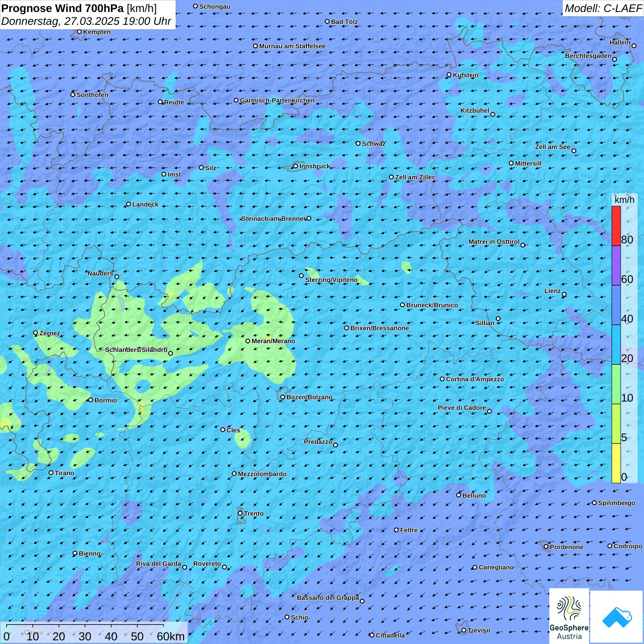
Task: Click the Landeck location dot
Action: pos(128,204)
